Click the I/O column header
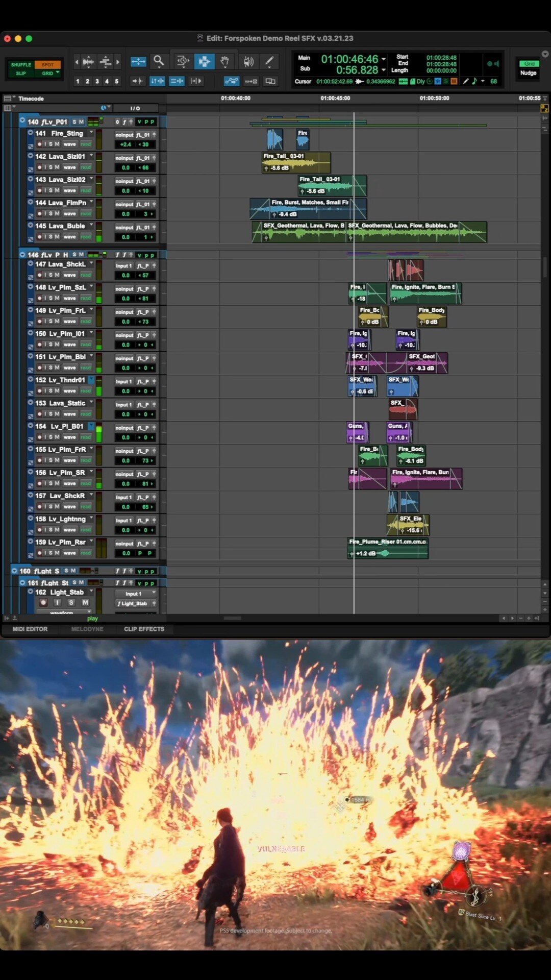This screenshot has width=551, height=980. (135, 108)
